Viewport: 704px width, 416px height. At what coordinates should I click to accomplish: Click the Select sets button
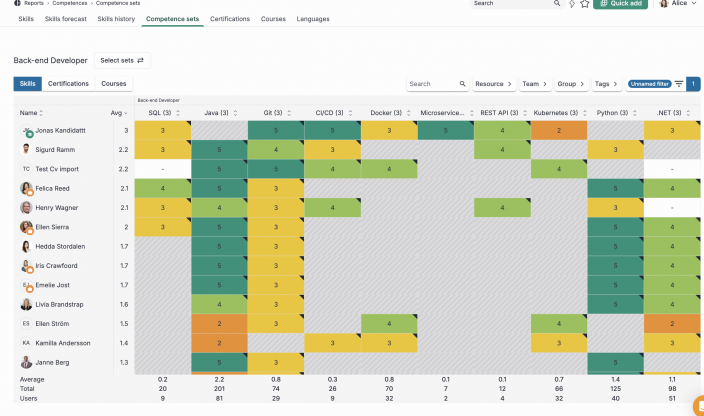pyautogui.click(x=122, y=60)
